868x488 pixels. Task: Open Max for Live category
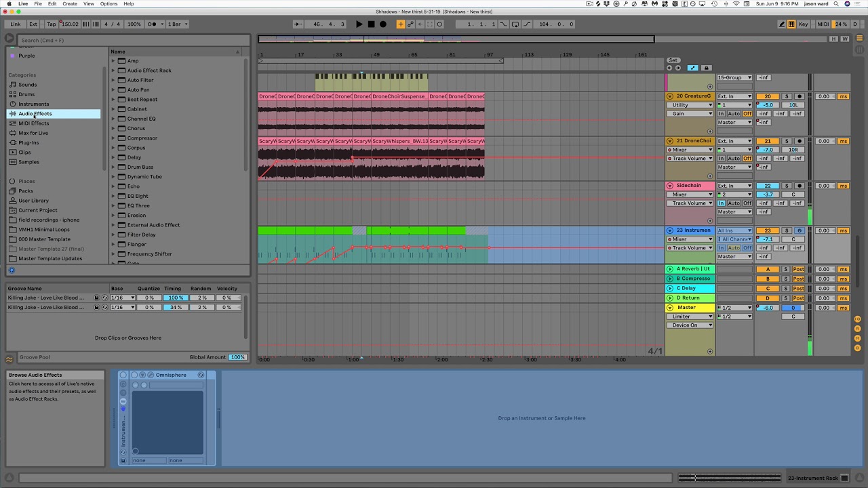coord(33,133)
